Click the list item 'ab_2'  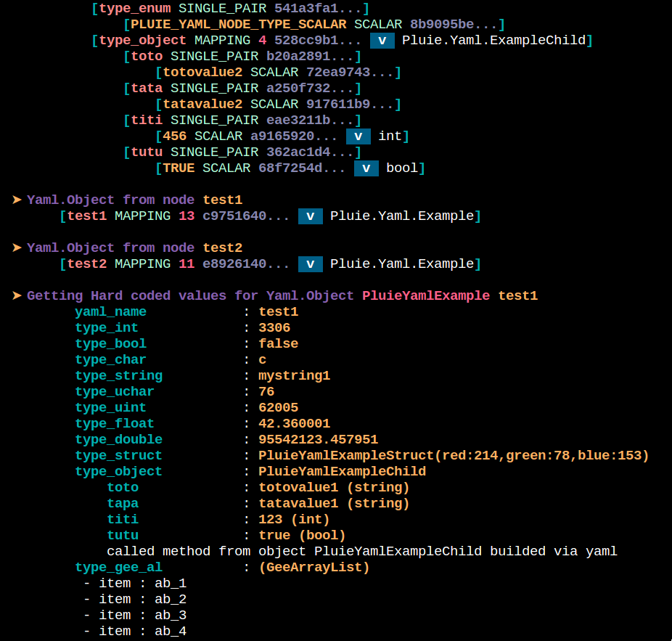coord(171,600)
